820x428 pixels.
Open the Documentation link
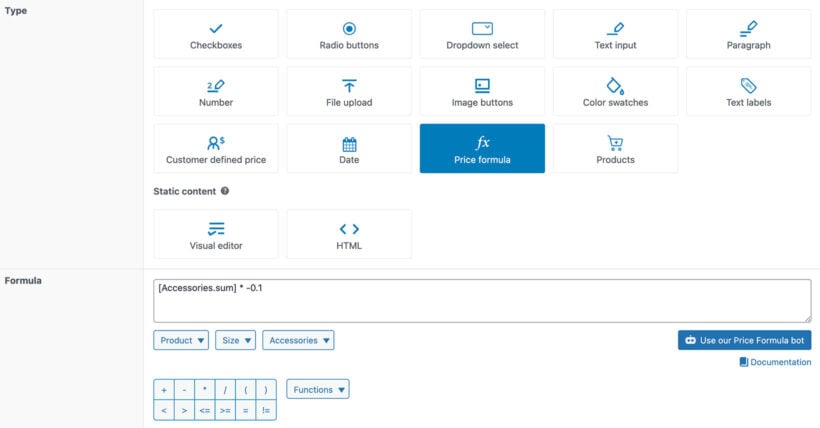point(776,362)
